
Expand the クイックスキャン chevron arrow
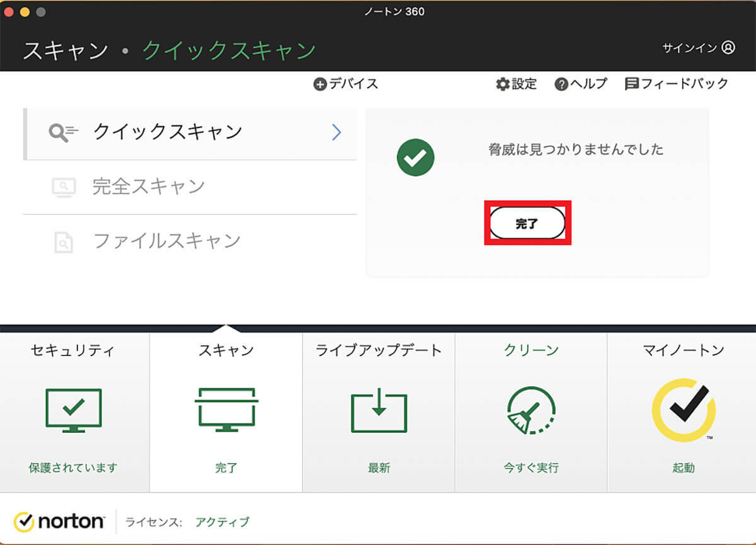(x=336, y=132)
